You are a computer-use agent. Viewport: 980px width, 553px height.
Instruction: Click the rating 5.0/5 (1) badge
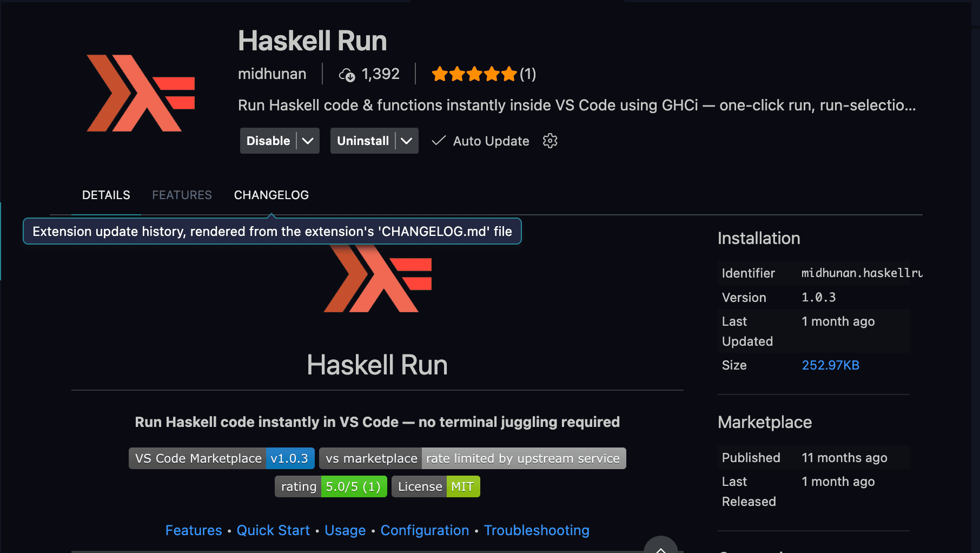click(331, 486)
